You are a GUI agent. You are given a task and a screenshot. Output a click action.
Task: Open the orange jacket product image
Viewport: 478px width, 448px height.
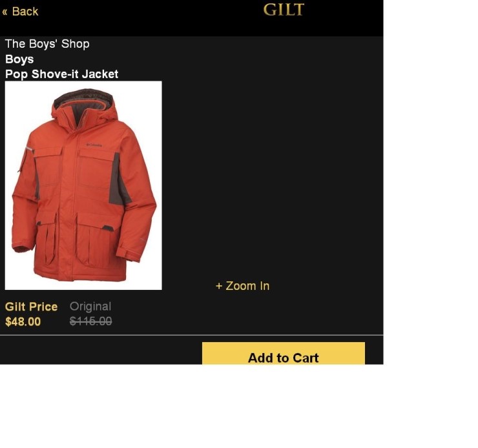[x=83, y=185]
